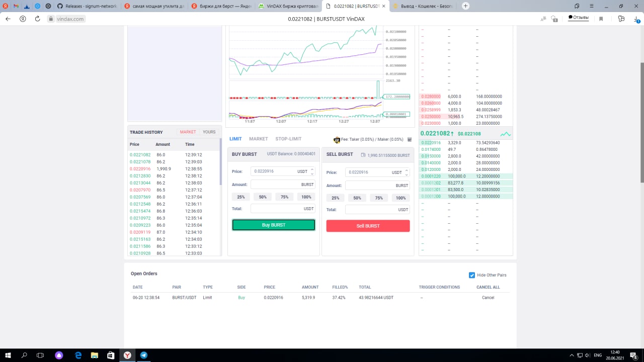Image resolution: width=644 pixels, height=362 pixels.
Task: Show YOURS trade history
Action: [209, 132]
